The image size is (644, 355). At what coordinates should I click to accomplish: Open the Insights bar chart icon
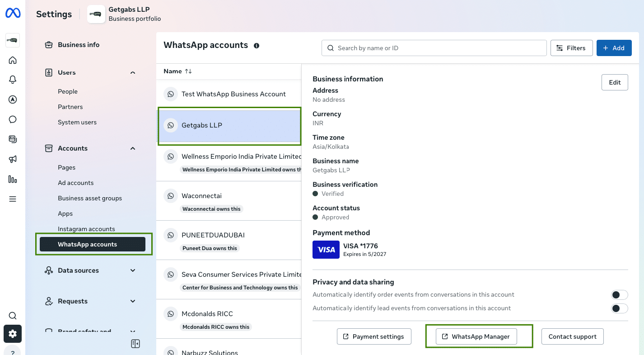point(13,179)
